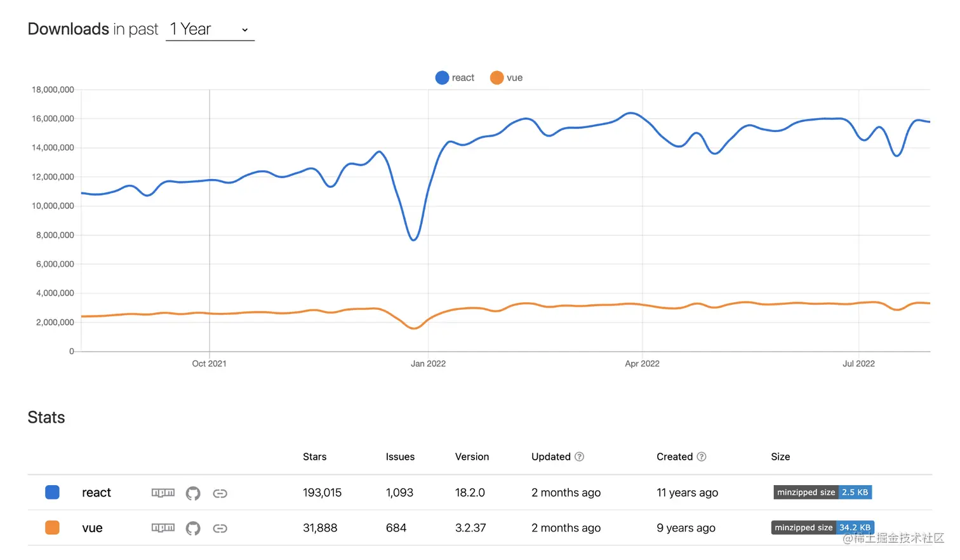Toggle the vue legend dot
The width and height of the screenshot is (960, 560).
coord(497,77)
